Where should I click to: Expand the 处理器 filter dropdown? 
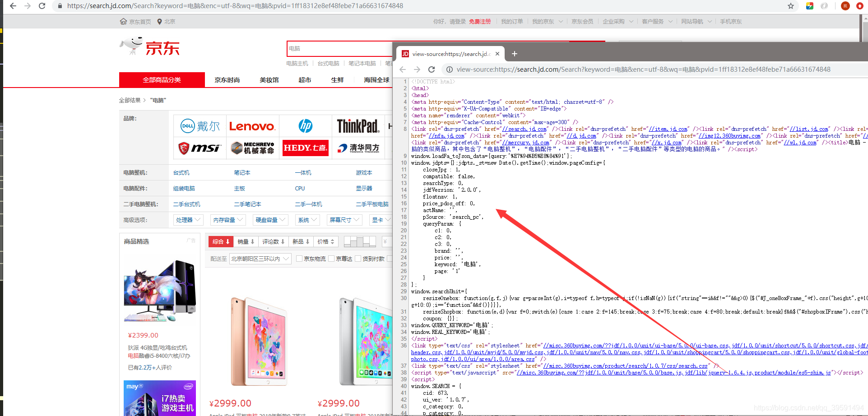(188, 220)
